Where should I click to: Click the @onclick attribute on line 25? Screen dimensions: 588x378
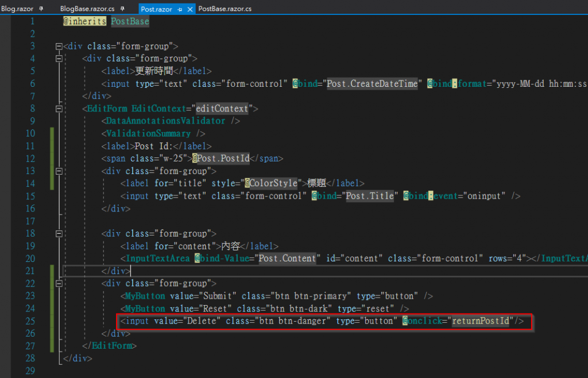422,321
